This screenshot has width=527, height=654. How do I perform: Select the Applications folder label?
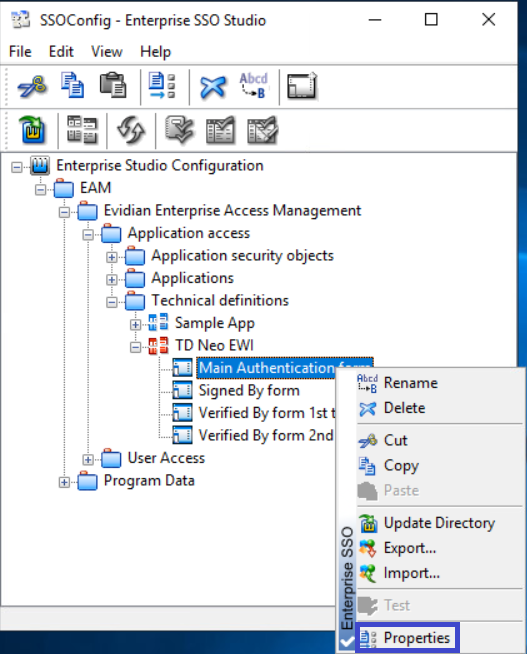point(192,278)
